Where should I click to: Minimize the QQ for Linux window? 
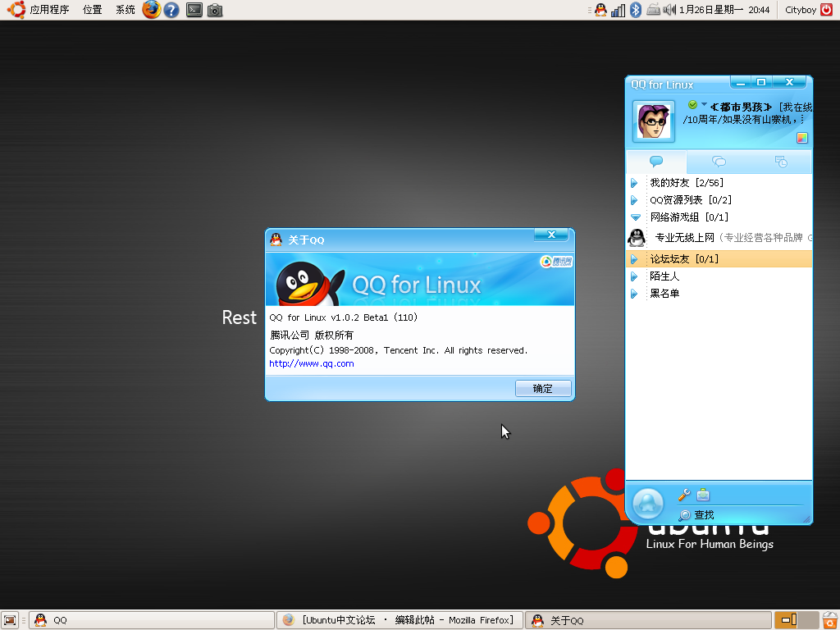point(741,83)
